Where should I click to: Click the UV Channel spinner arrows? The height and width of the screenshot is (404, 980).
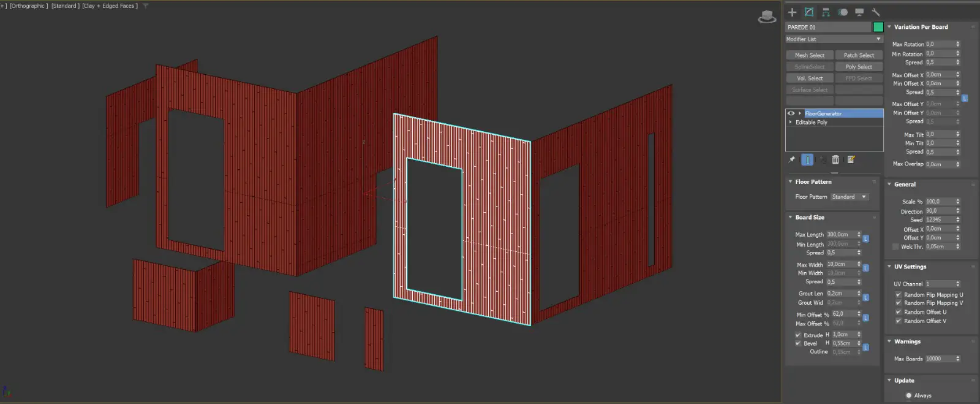pos(958,284)
